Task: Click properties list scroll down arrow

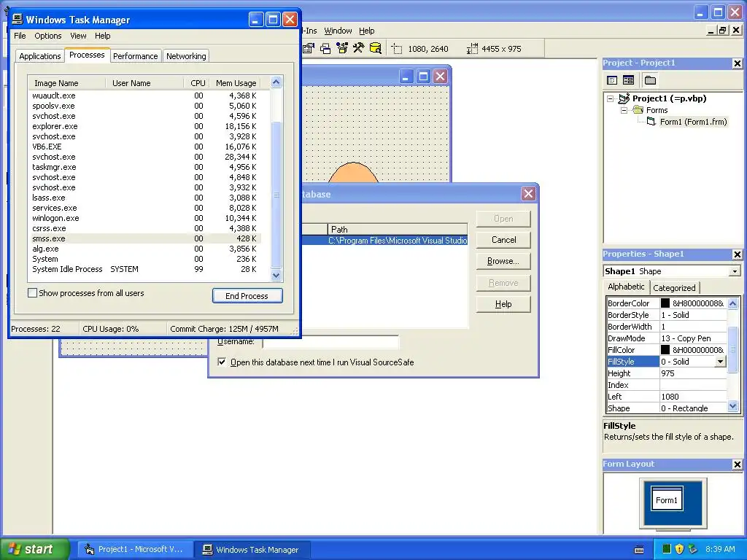Action: pos(732,406)
